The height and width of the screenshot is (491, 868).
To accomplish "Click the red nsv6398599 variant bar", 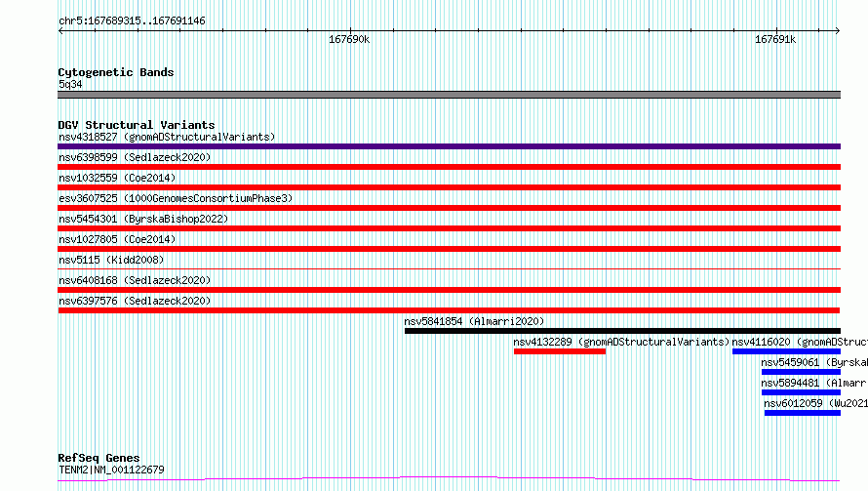I will (x=449, y=167).
